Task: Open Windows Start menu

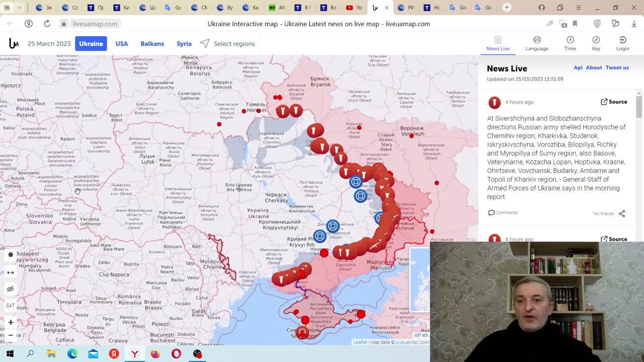Action: (x=10, y=354)
